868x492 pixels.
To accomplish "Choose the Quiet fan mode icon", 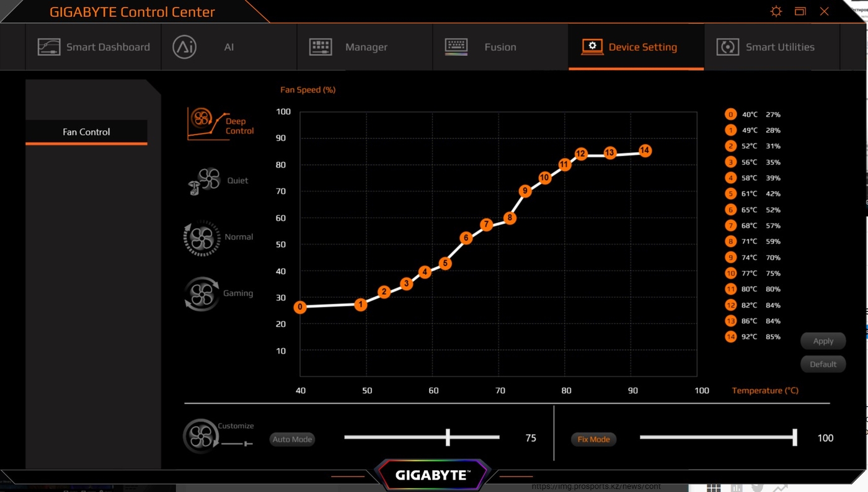I will pyautogui.click(x=204, y=181).
